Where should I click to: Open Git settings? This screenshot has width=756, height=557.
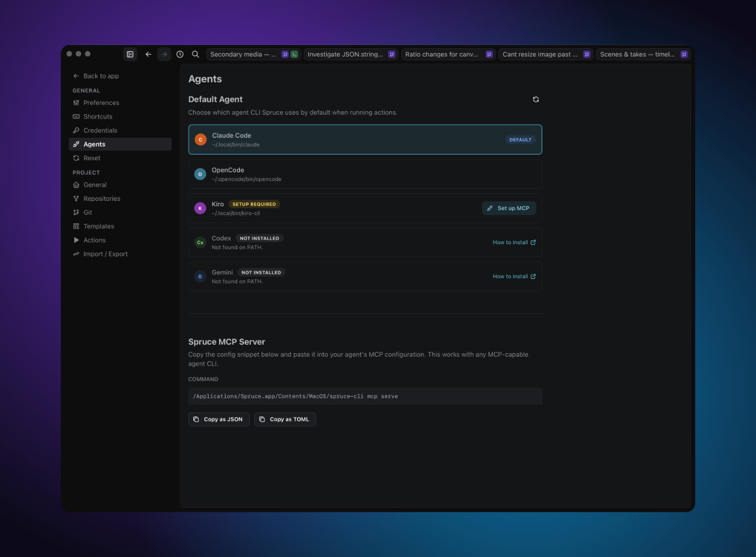pyautogui.click(x=120, y=212)
